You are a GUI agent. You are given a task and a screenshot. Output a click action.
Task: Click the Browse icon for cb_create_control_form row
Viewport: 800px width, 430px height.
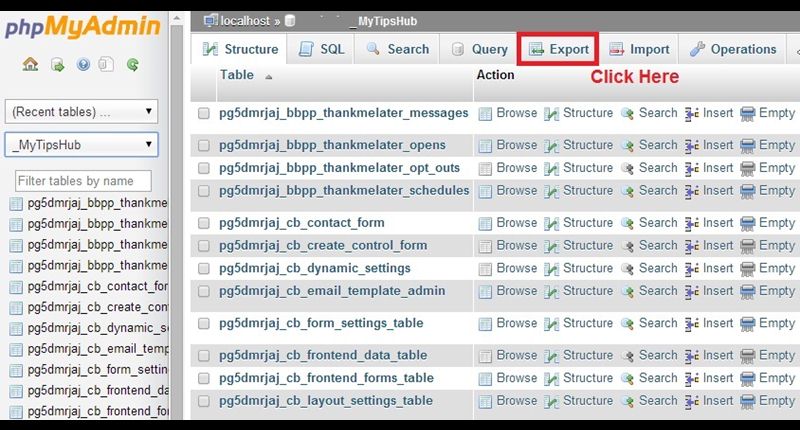(485, 246)
